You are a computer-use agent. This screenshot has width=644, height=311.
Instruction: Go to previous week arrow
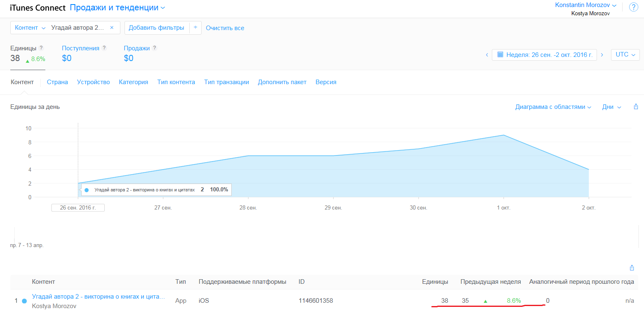pos(487,54)
